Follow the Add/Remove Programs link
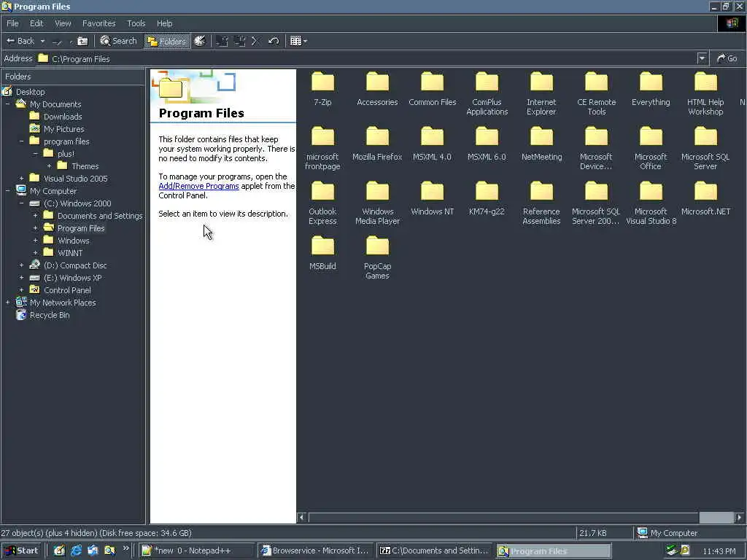 click(198, 186)
